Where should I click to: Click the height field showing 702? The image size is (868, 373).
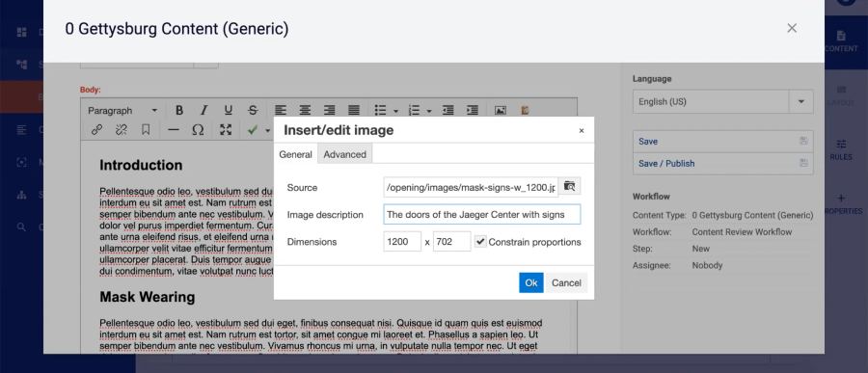coord(451,241)
